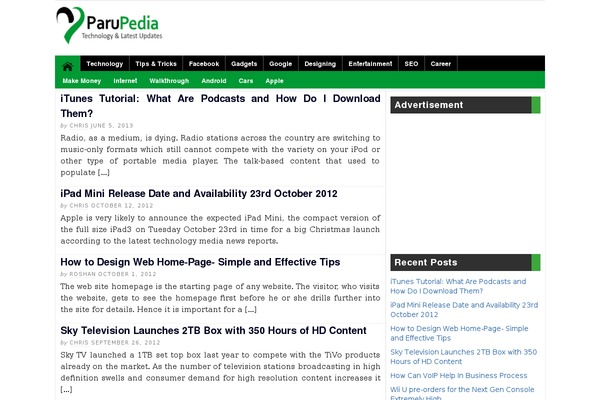Go to the Android submenu link

214,81
